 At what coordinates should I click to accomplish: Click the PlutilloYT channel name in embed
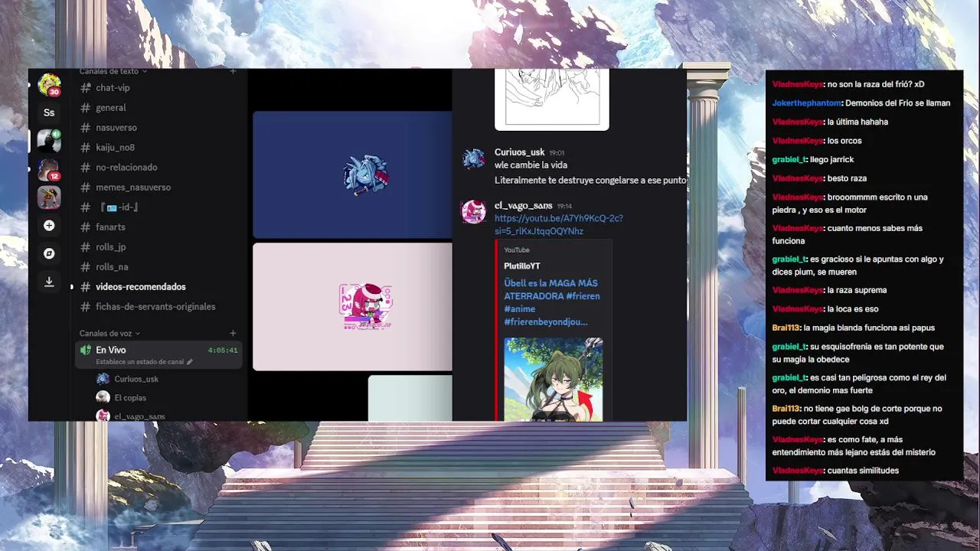522,266
